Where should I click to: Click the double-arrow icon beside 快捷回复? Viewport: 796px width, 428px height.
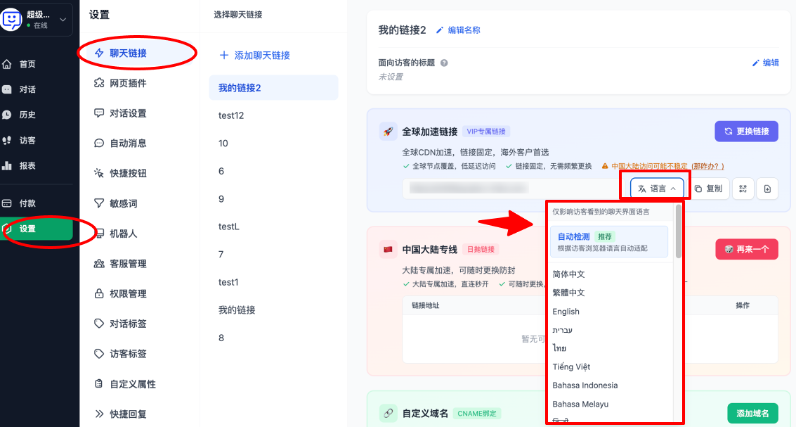click(99, 414)
